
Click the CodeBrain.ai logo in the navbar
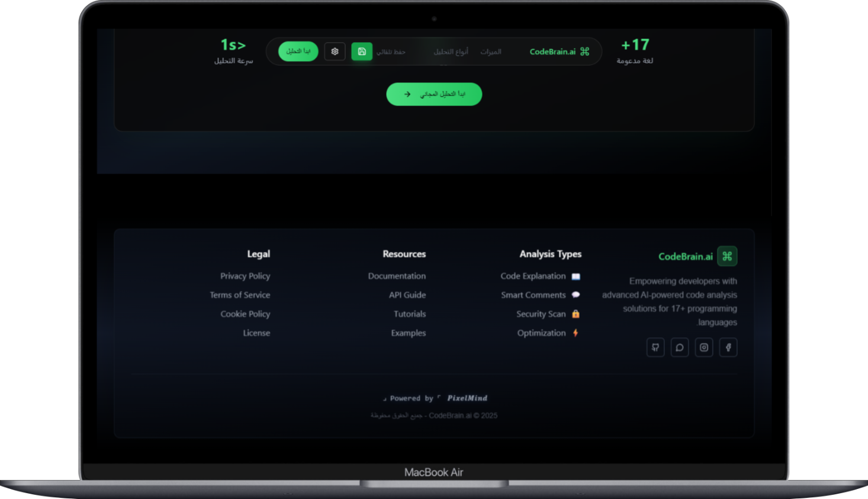(x=559, y=52)
